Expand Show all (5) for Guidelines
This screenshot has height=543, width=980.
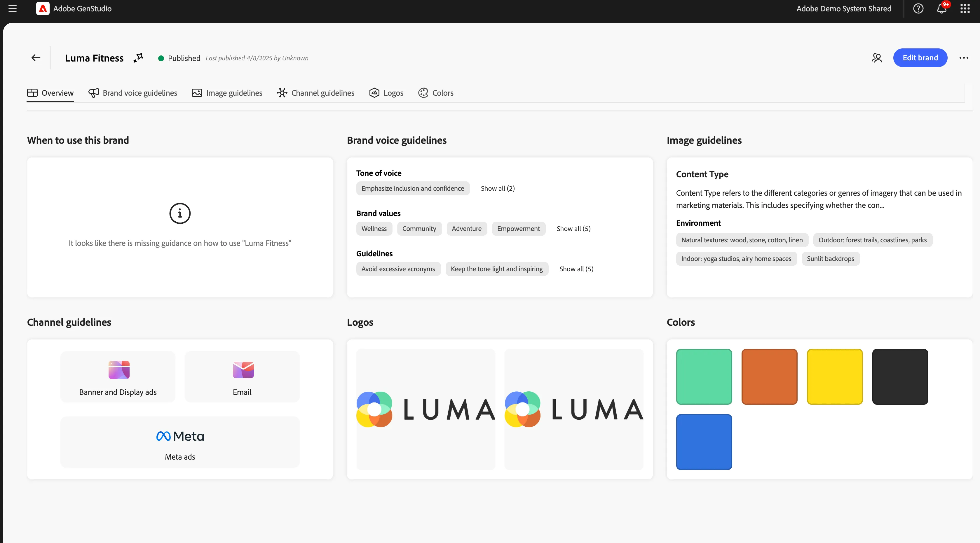click(576, 269)
